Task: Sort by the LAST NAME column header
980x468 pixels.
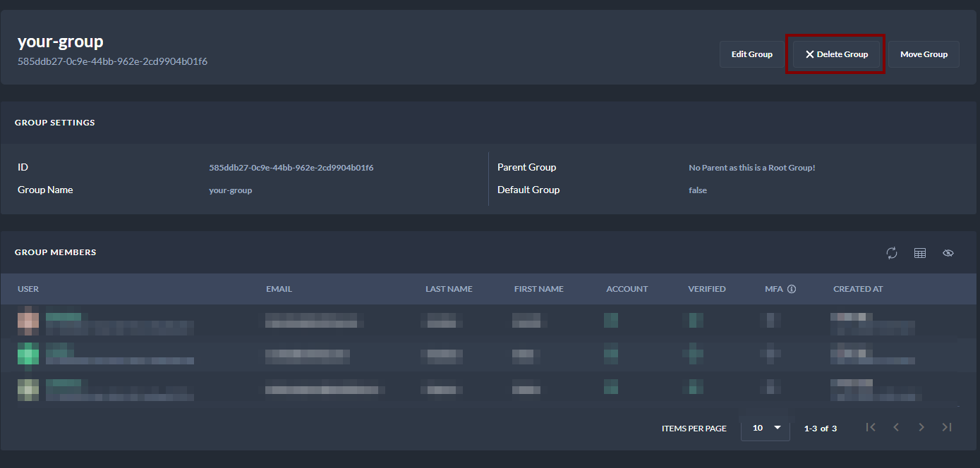Action: tap(449, 289)
